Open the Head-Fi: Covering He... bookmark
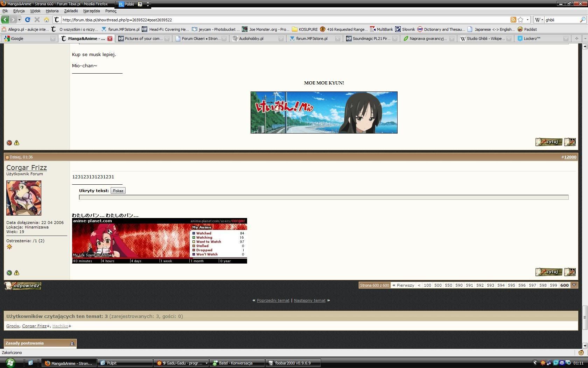Viewport: 588px width, 368px height. 165,29
